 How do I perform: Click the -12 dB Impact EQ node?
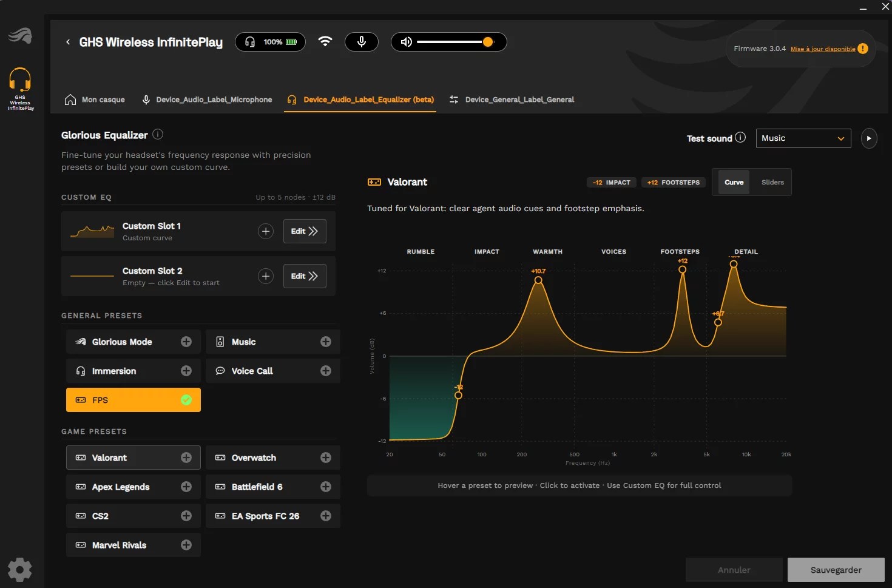459,396
